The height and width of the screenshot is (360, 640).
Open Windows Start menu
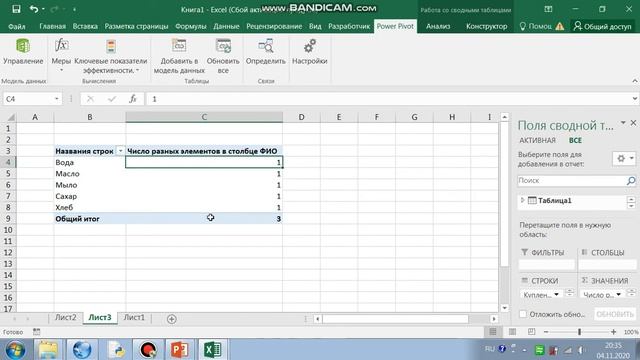tap(15, 350)
